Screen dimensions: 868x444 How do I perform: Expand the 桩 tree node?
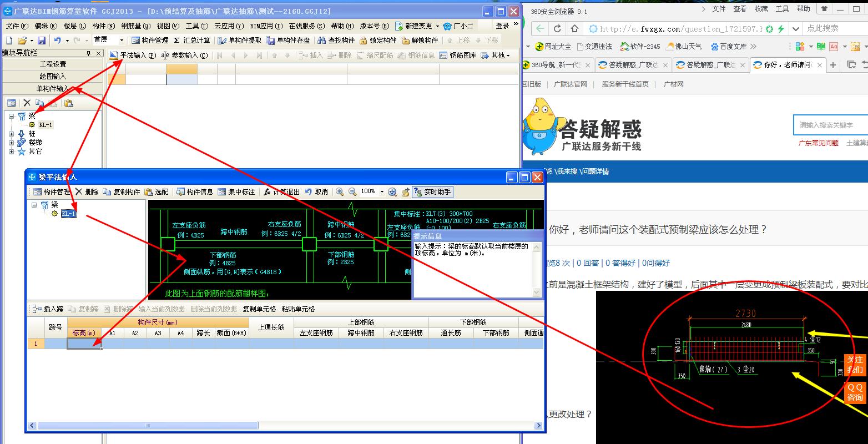[x=12, y=134]
